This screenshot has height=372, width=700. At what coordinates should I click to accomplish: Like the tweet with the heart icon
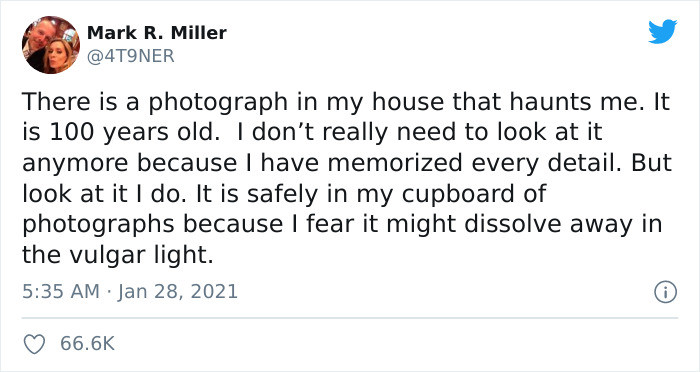[x=34, y=344]
